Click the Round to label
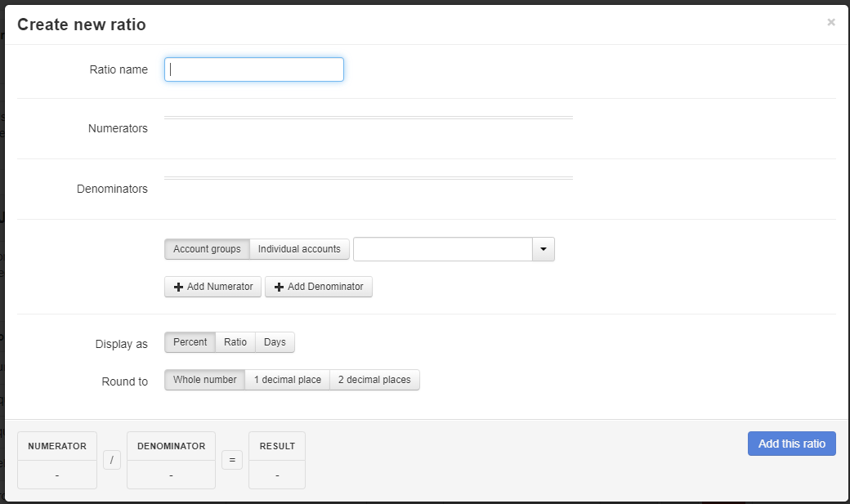Screen dimensions: 850x504 (125, 381)
